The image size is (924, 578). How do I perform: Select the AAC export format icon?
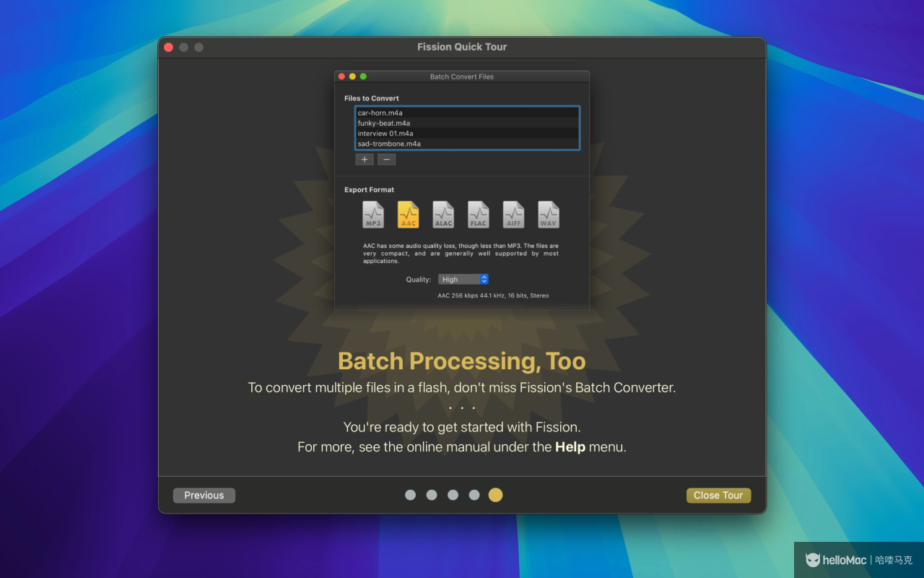(409, 215)
